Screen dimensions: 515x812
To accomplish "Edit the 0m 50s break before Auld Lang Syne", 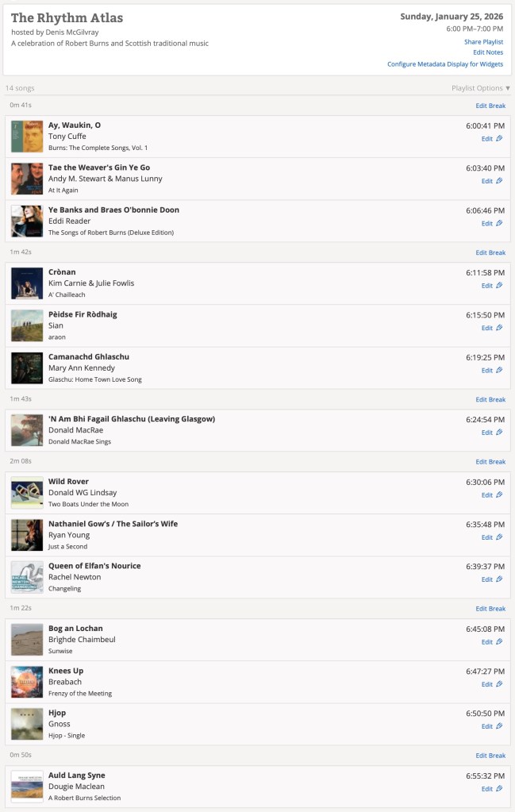I will (x=490, y=756).
